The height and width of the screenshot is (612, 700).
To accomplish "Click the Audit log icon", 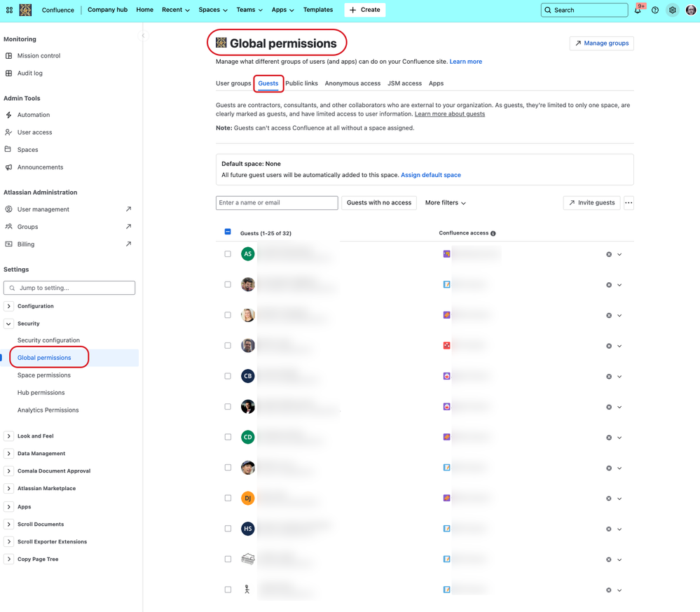I will pyautogui.click(x=8, y=73).
